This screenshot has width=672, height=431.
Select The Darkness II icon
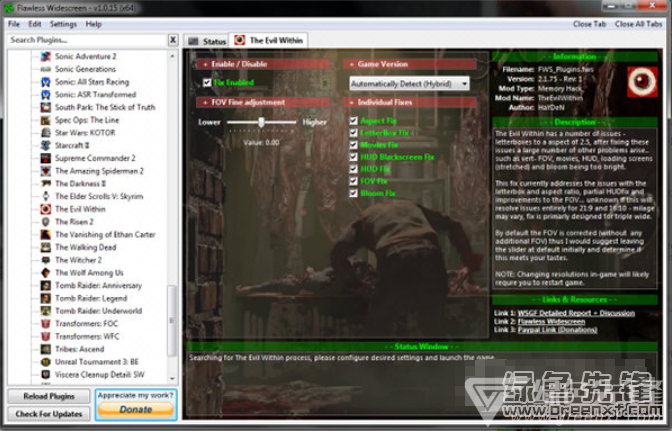click(46, 183)
